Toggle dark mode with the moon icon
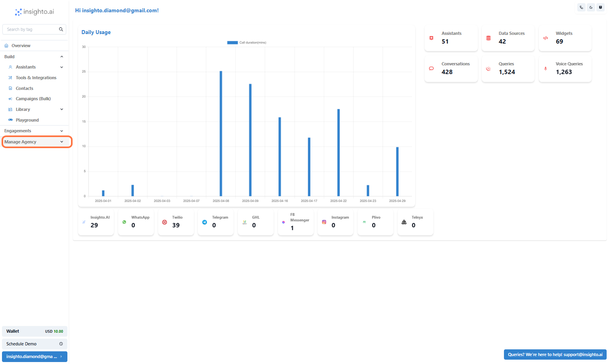This screenshot has height=364, width=611. [x=591, y=7]
